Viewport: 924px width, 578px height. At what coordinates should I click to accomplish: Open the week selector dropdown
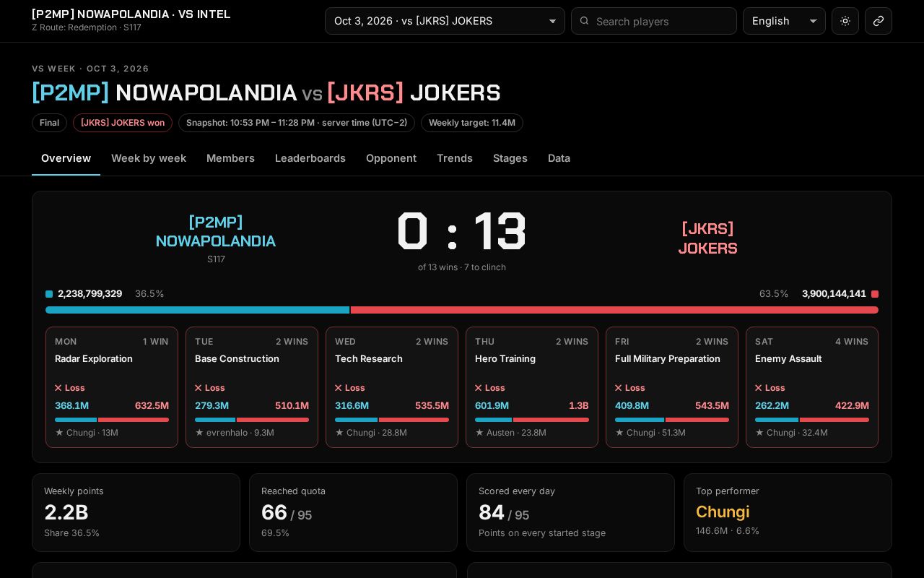click(x=445, y=21)
